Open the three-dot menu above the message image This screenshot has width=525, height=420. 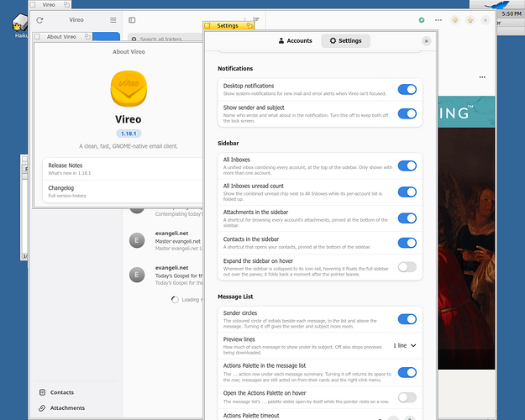click(482, 77)
